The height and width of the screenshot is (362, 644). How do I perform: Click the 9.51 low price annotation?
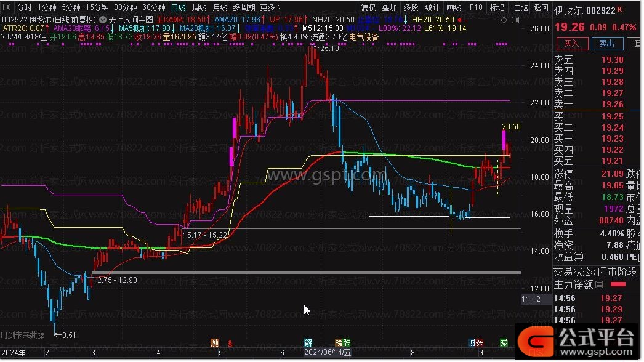pyautogui.click(x=69, y=336)
